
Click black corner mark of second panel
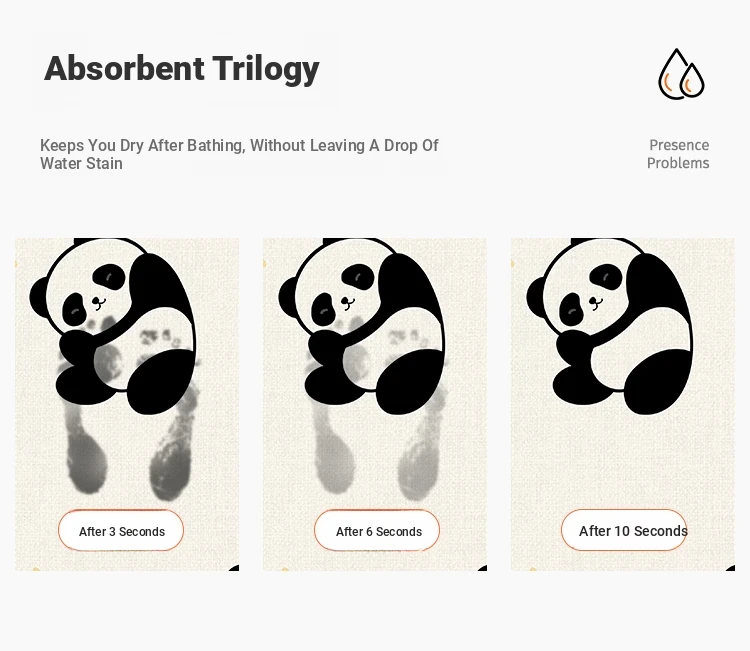(483, 568)
